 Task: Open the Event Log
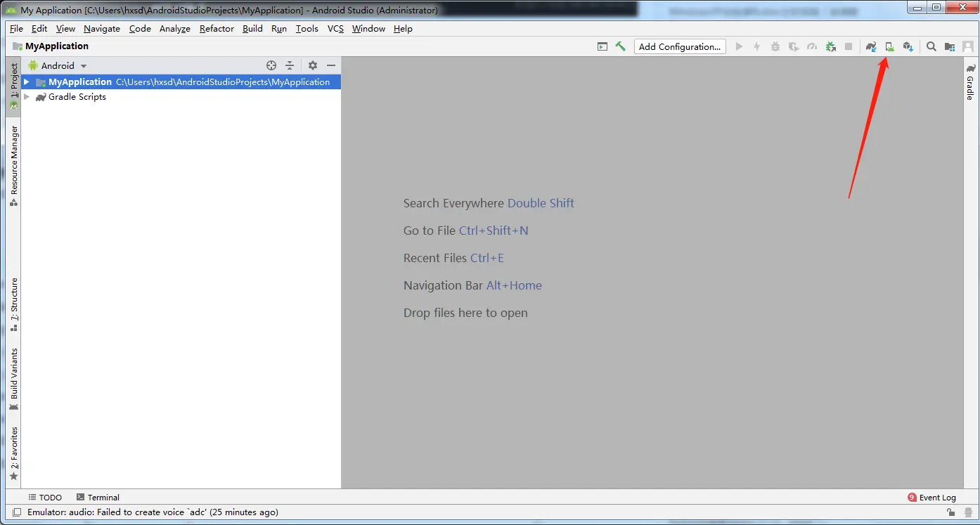point(932,498)
